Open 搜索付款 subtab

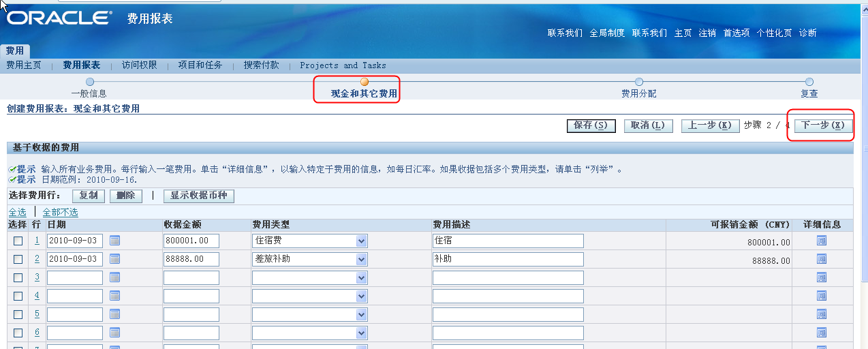tap(262, 65)
